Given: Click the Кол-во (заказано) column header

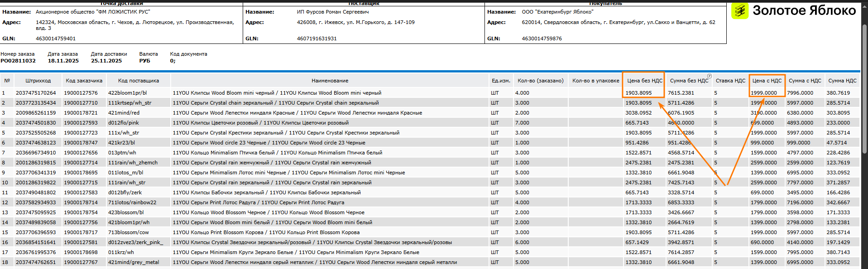Looking at the screenshot, I should 541,81.
